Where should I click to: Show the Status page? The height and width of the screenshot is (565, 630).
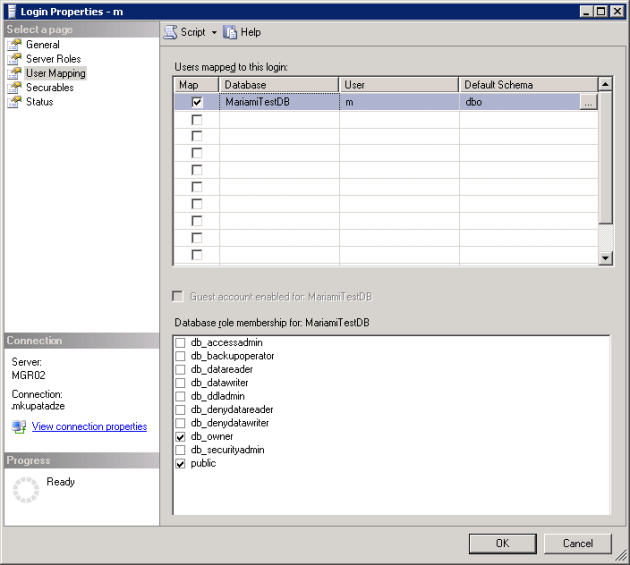point(39,102)
